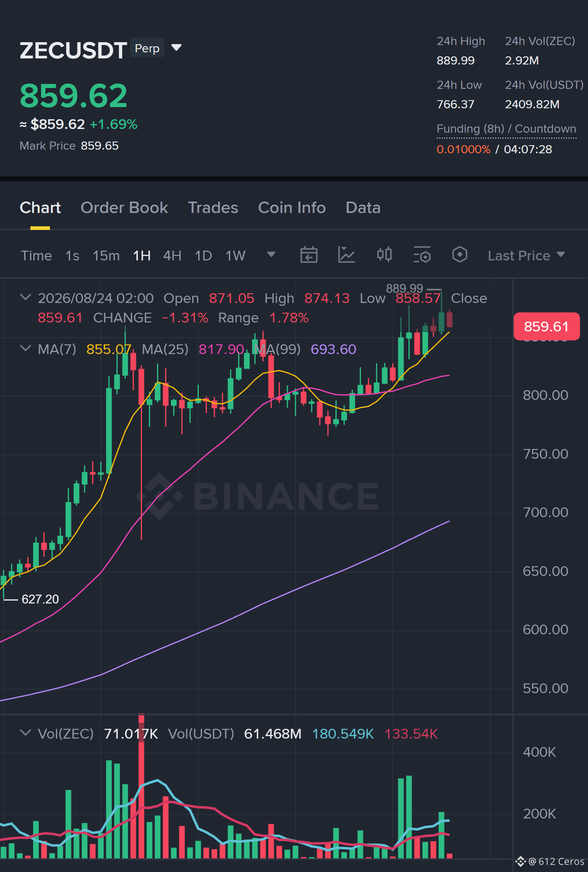
Task: Click the 24h Vol(ZEC) 2.92M value
Action: tap(522, 60)
